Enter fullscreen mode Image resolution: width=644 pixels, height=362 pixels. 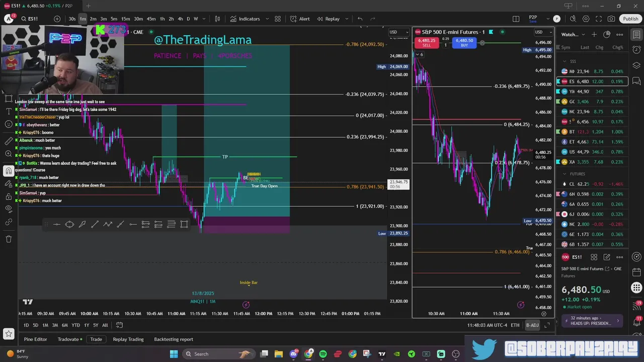point(599,19)
